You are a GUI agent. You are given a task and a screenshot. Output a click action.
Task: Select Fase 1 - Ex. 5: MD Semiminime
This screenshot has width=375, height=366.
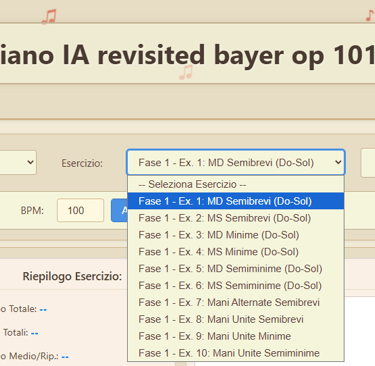click(x=236, y=269)
